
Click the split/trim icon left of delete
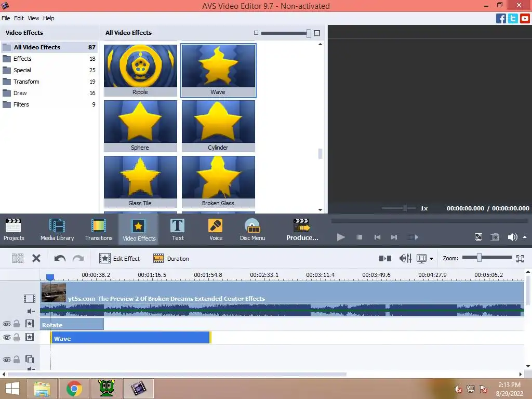(18, 259)
